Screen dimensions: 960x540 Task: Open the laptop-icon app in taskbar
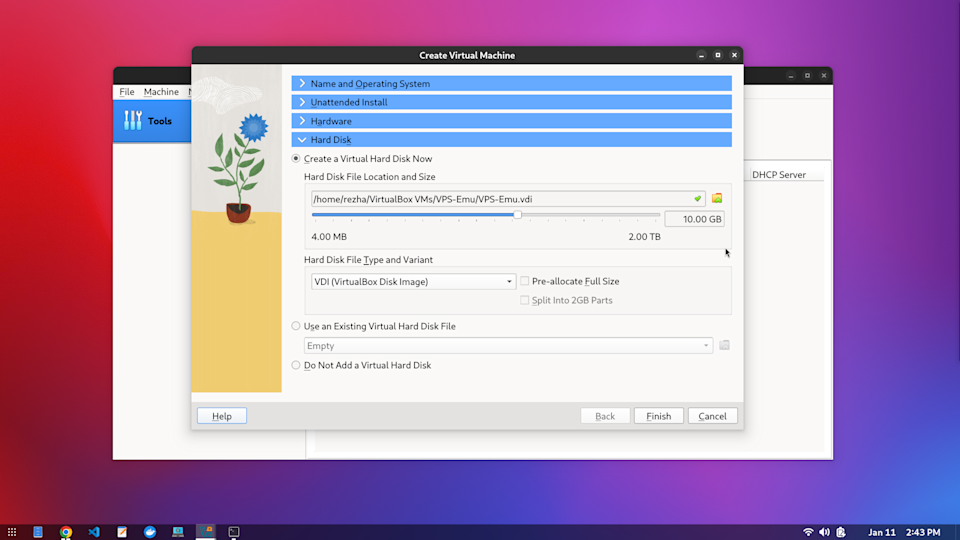pos(178,532)
